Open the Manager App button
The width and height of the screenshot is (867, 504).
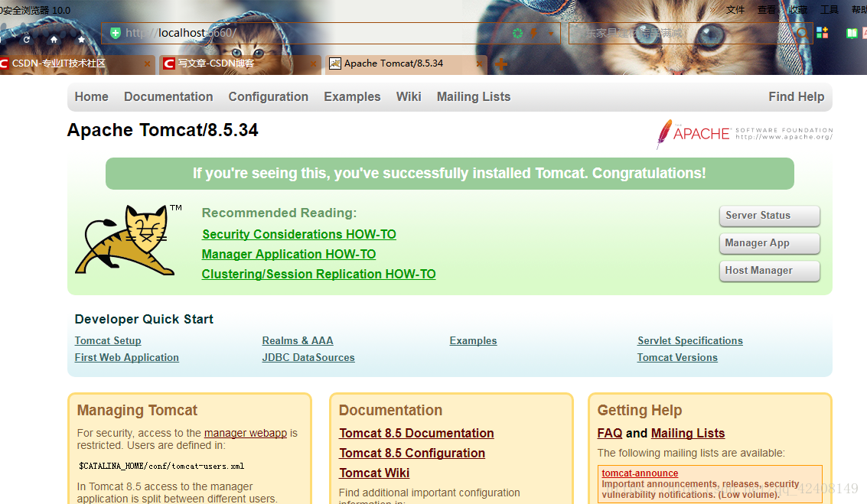(x=769, y=243)
